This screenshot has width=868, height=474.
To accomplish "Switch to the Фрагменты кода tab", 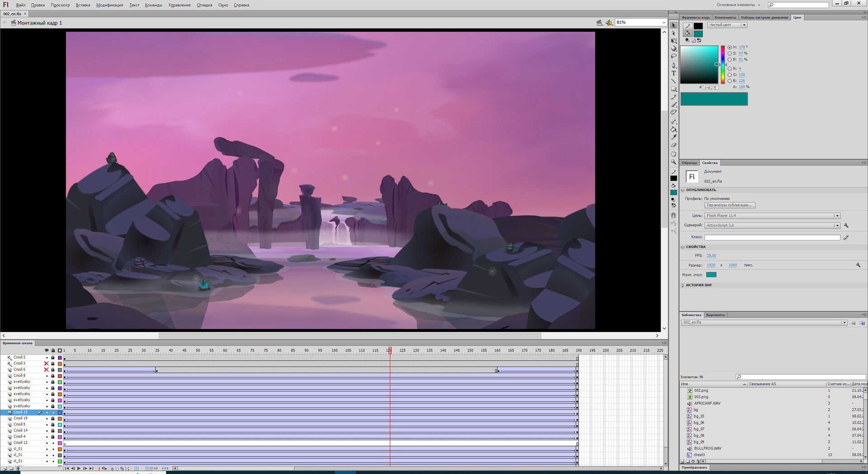I will [696, 18].
